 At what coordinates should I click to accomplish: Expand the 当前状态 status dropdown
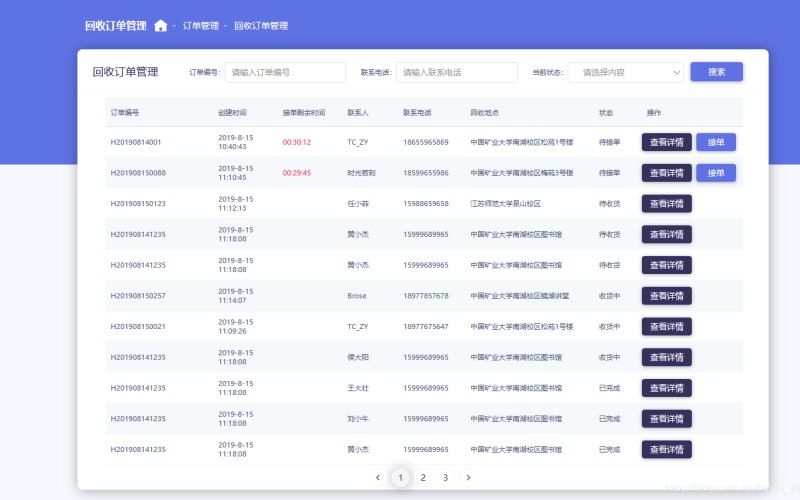click(626, 72)
